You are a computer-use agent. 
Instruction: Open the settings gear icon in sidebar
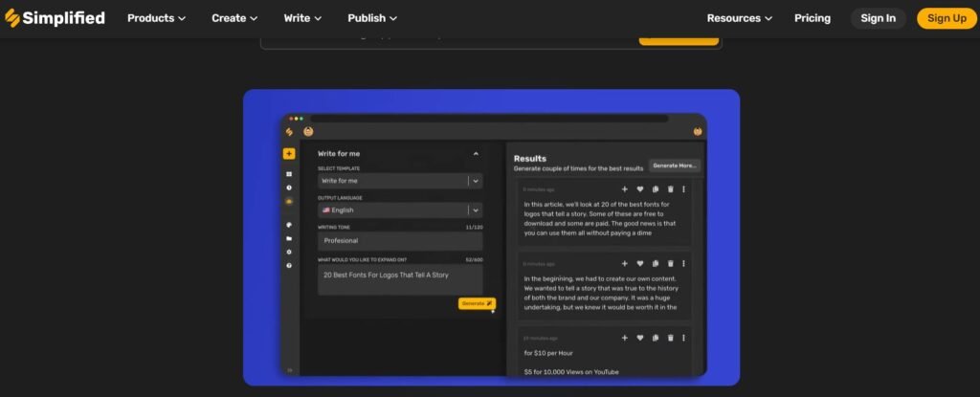(x=289, y=252)
